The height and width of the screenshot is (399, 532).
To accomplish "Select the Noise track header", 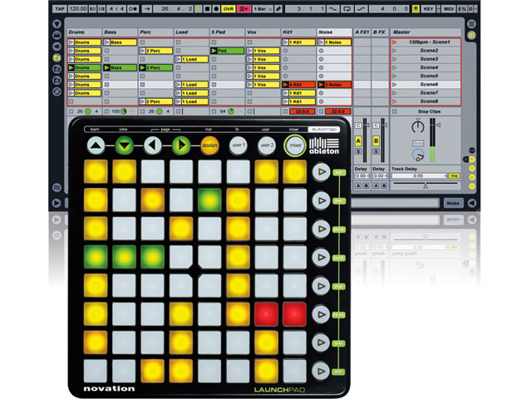I will [334, 32].
